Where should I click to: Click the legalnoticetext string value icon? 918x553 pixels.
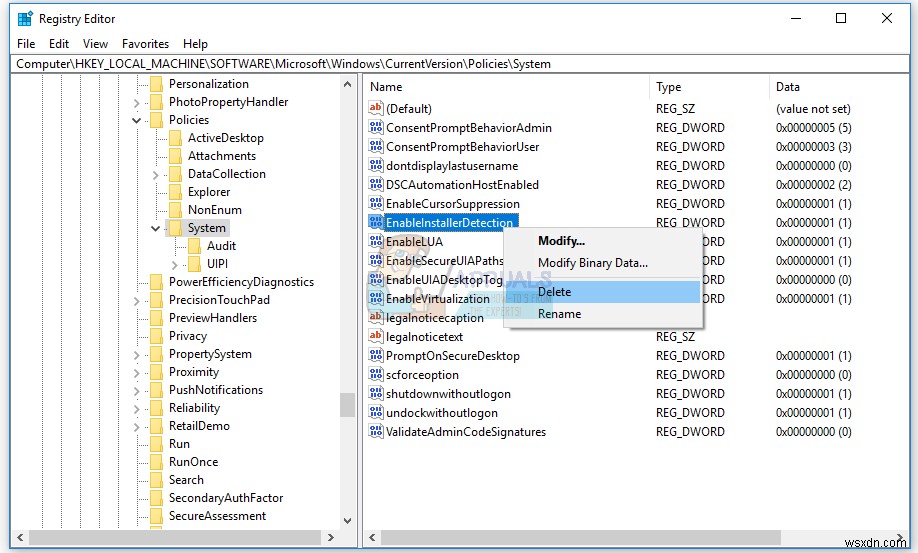375,336
